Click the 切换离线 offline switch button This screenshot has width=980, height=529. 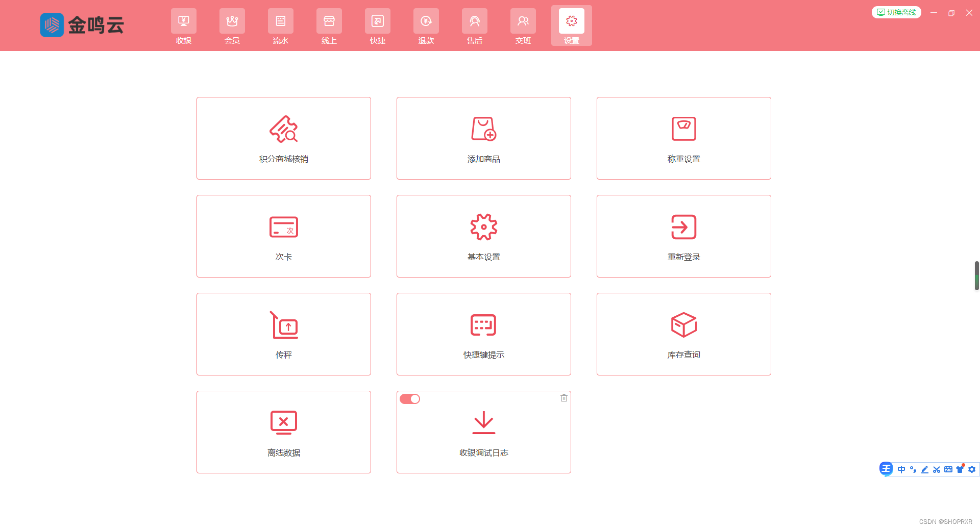coord(896,12)
